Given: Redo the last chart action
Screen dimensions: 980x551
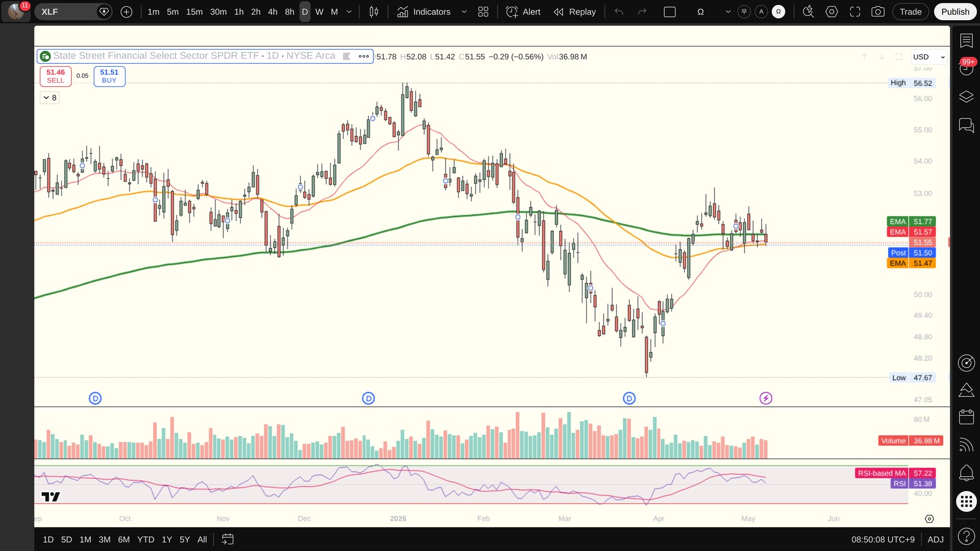Looking at the screenshot, I should [x=642, y=12].
